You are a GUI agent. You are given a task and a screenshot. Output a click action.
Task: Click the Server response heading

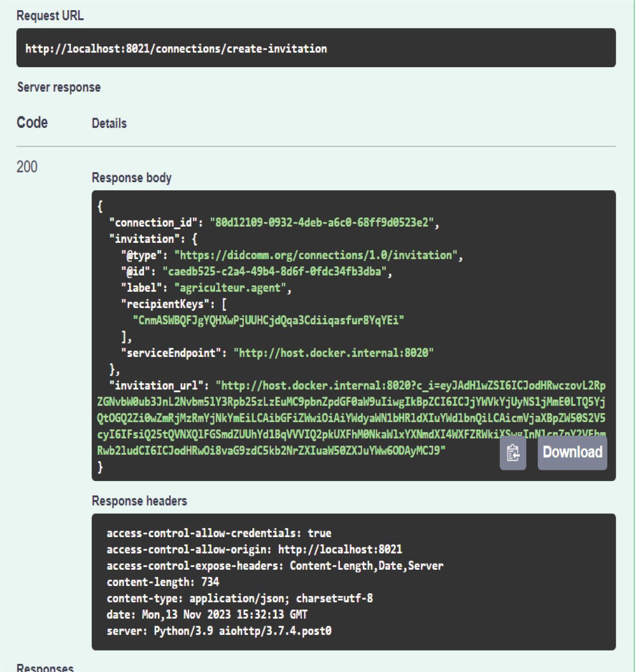(x=59, y=87)
